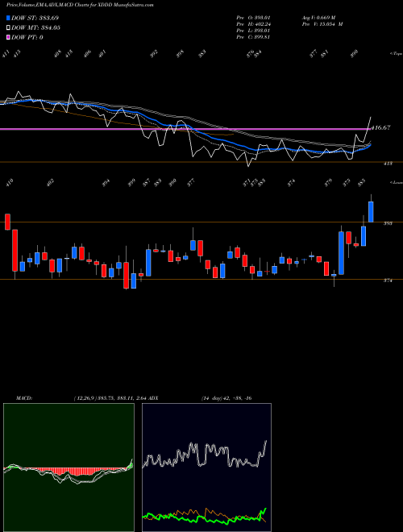
Task: Select the 'Pre O: 393.01' open value
Action: 253,18
